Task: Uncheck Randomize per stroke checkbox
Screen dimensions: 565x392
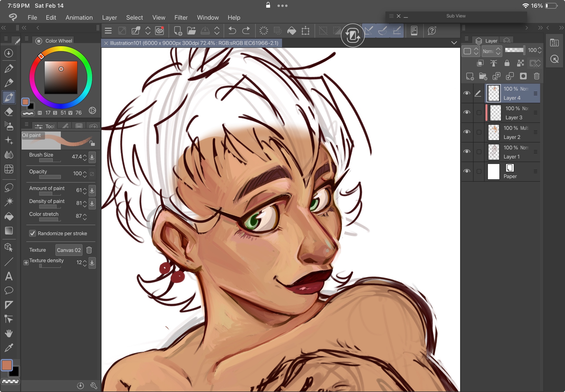Action: click(32, 233)
